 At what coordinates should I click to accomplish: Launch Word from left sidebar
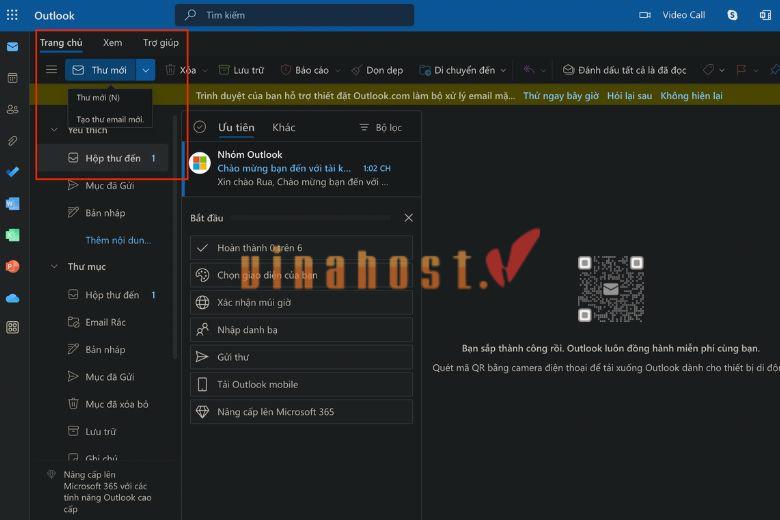[x=12, y=204]
